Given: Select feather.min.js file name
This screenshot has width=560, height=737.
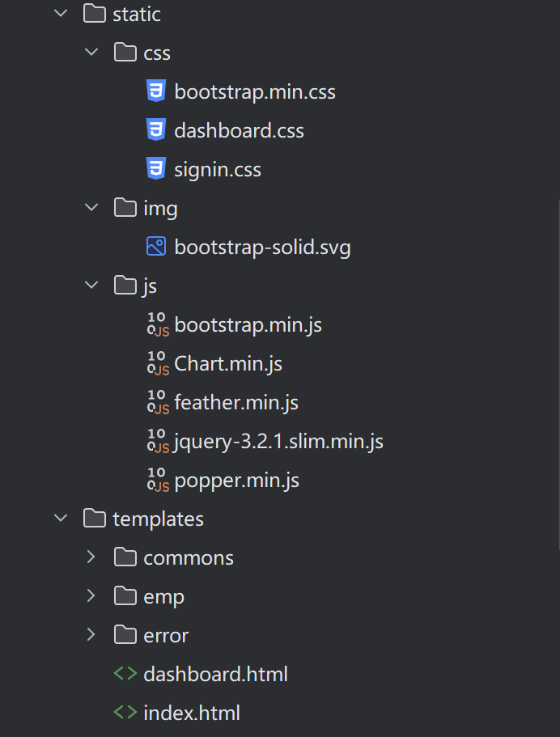Looking at the screenshot, I should point(236,403).
